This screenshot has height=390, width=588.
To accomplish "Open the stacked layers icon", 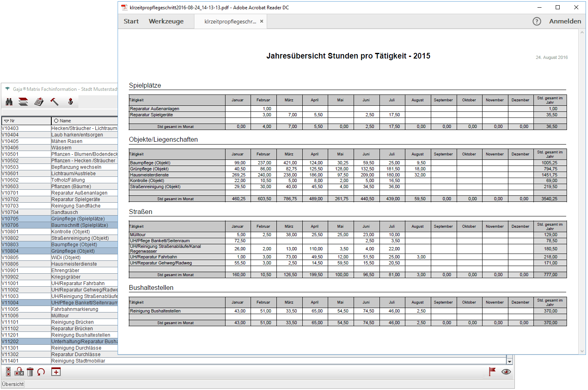I will 23,102.
